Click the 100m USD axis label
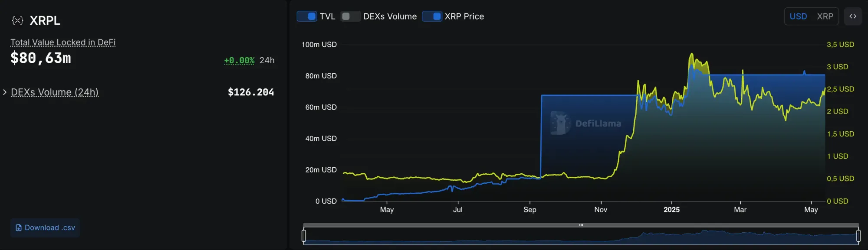The image size is (868, 250). [x=319, y=45]
